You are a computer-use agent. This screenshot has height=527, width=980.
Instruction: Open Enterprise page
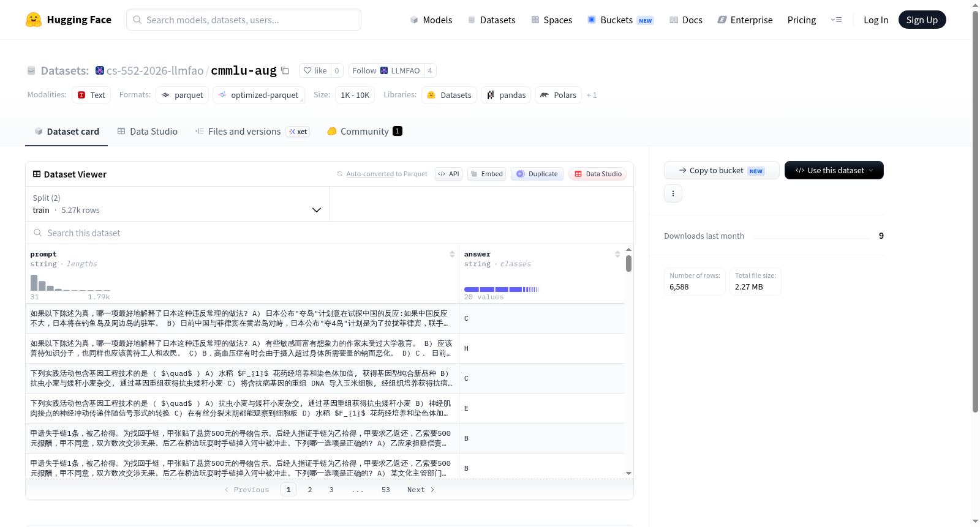[745, 20]
